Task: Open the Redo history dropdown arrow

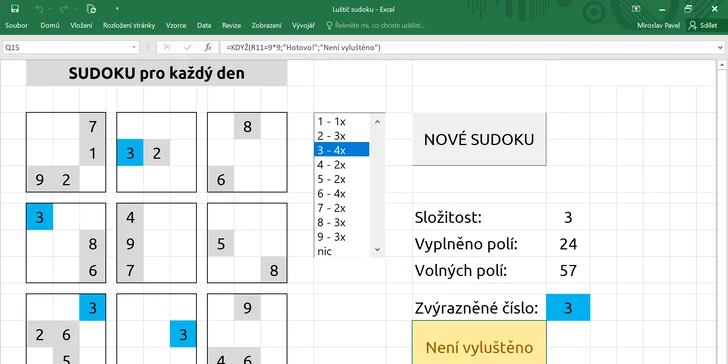Action: [x=75, y=8]
